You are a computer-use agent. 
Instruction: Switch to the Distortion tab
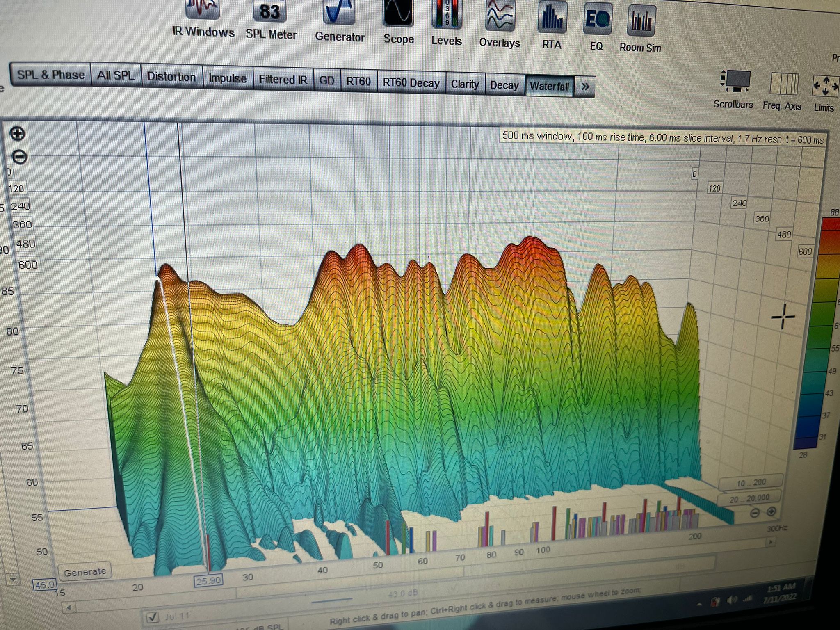(171, 77)
